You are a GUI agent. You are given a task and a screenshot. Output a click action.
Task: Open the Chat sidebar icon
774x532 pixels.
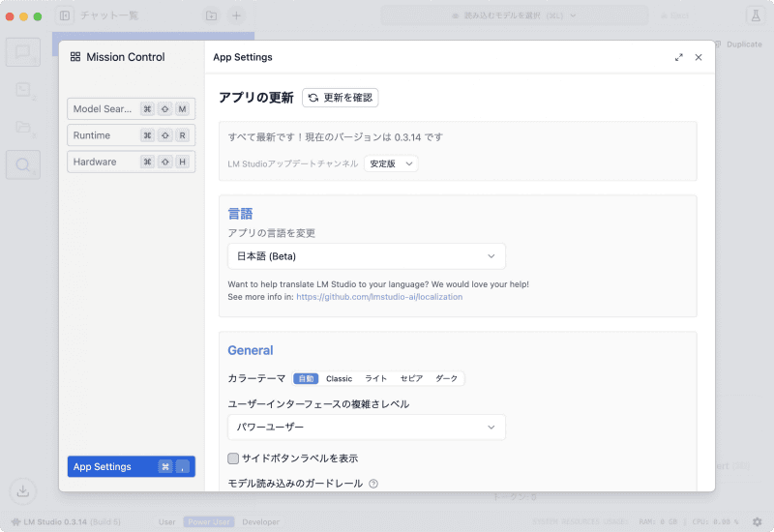pyautogui.click(x=22, y=52)
